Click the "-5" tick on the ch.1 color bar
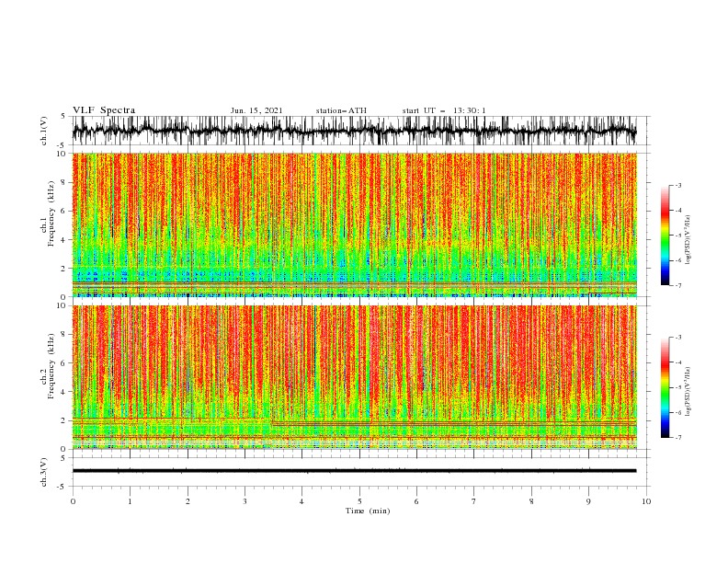This screenshot has width=728, height=563. 678,236
